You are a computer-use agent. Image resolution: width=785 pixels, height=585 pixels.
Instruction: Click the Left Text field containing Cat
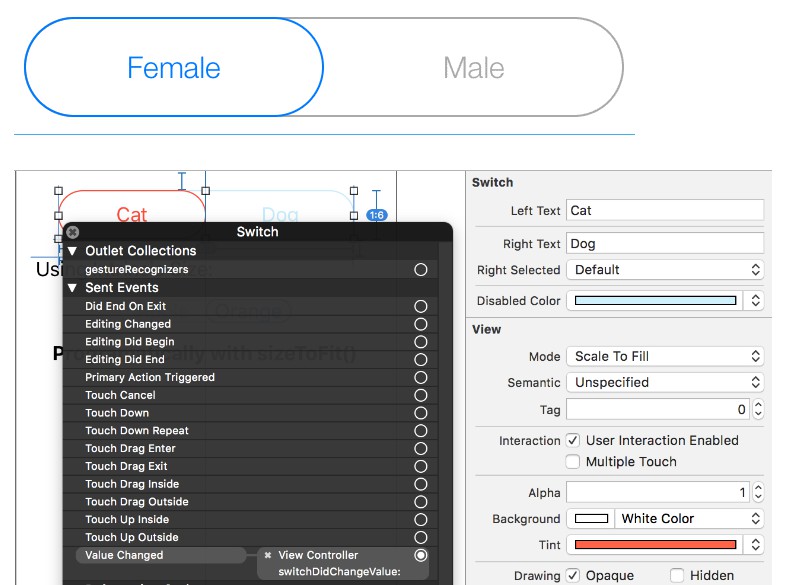click(664, 210)
